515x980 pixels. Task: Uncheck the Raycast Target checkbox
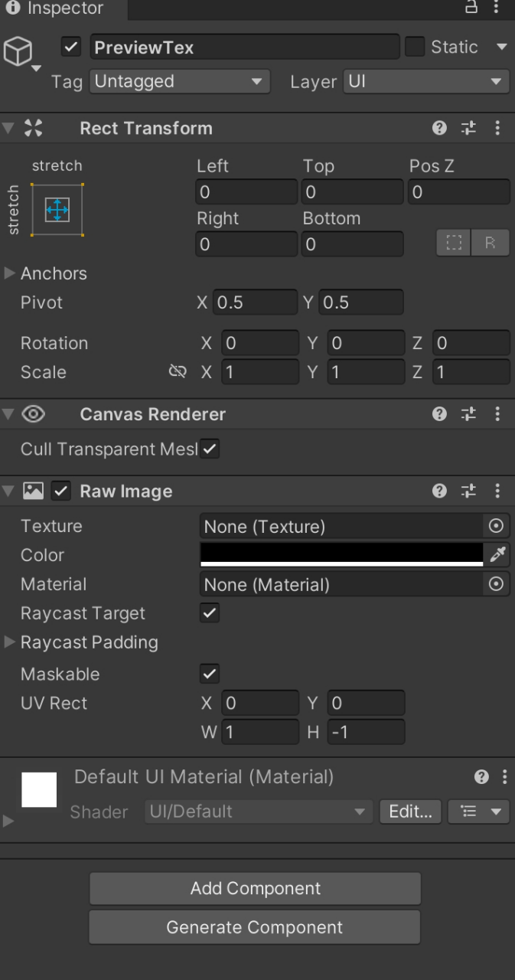click(210, 613)
